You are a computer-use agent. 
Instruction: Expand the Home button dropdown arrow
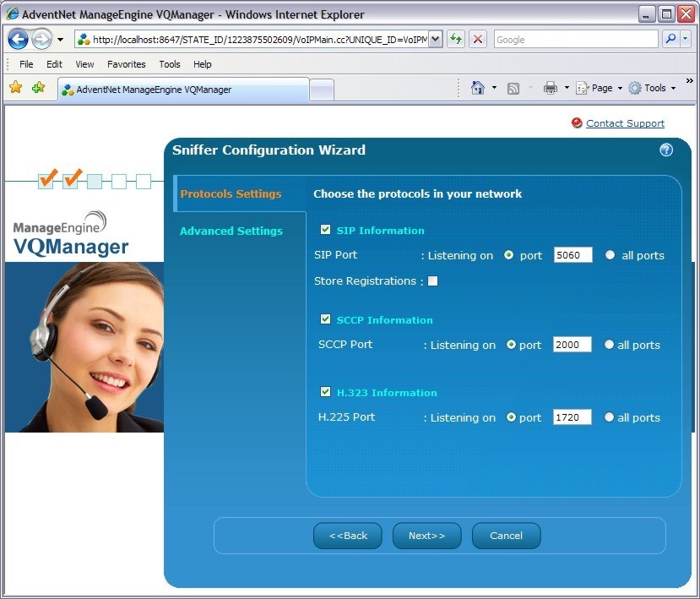[x=494, y=88]
